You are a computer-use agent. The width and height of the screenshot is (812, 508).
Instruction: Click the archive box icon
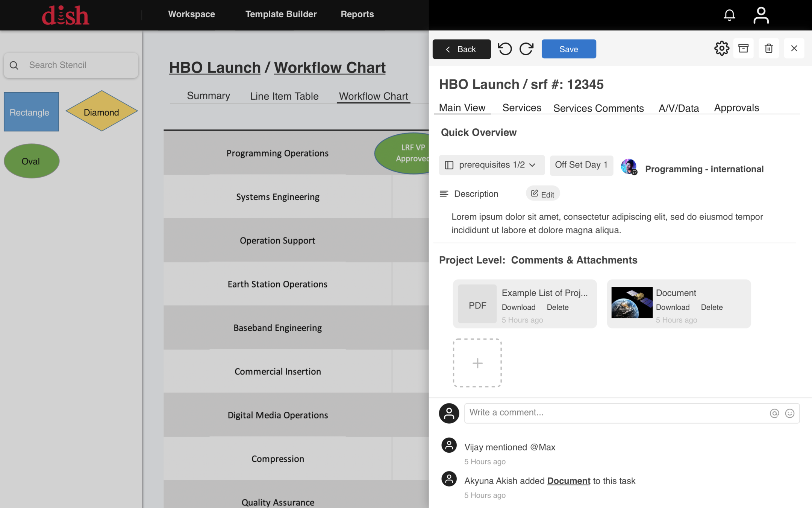click(x=743, y=49)
